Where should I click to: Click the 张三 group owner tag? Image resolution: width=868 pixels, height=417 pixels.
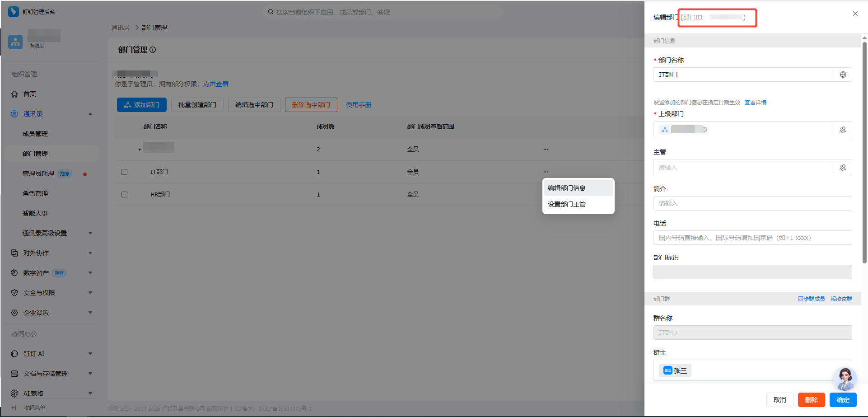point(675,370)
